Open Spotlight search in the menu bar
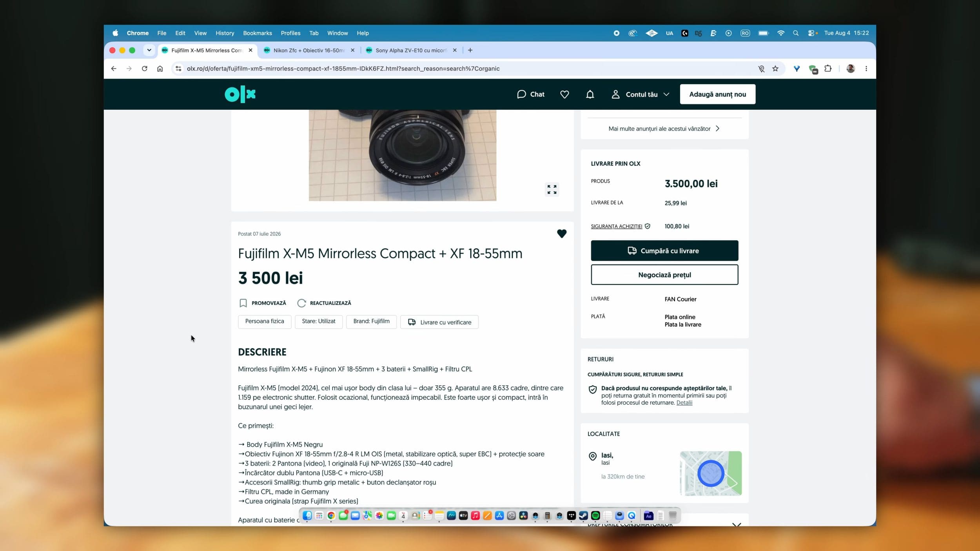Image resolution: width=980 pixels, height=551 pixels. tap(796, 33)
